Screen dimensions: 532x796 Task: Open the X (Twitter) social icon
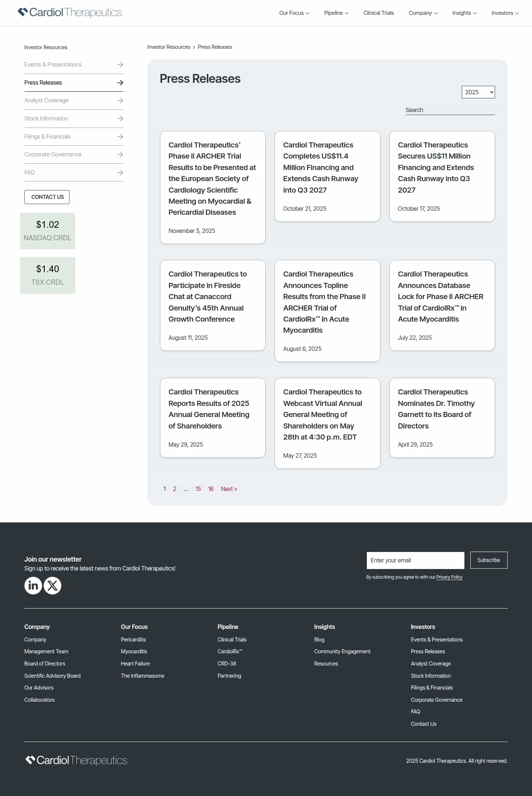(x=52, y=586)
